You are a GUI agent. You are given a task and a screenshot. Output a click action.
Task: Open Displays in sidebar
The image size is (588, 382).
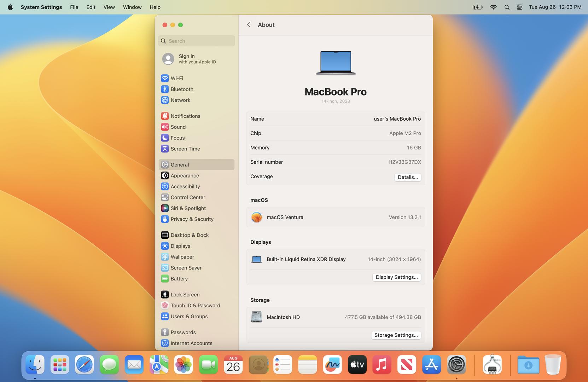196,246
